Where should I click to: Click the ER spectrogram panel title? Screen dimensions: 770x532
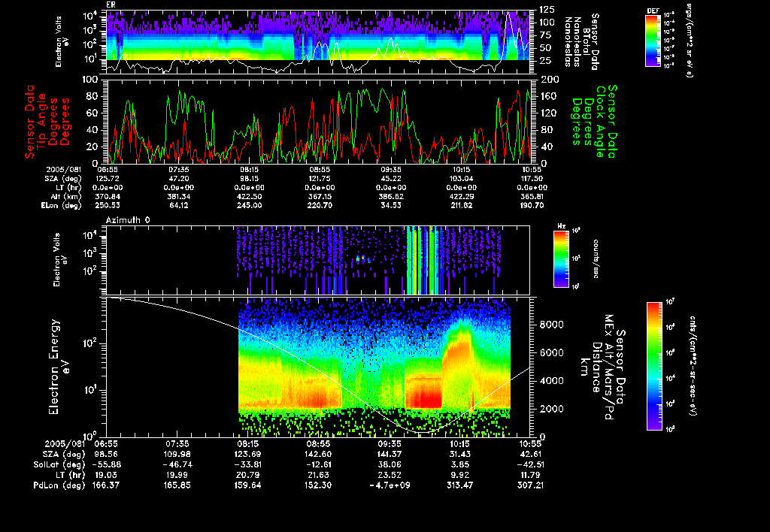[111, 5]
